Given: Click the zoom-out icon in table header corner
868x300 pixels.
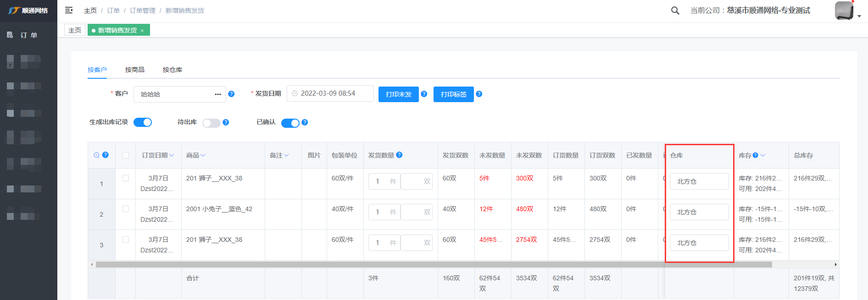Looking at the screenshot, I should [x=96, y=155].
